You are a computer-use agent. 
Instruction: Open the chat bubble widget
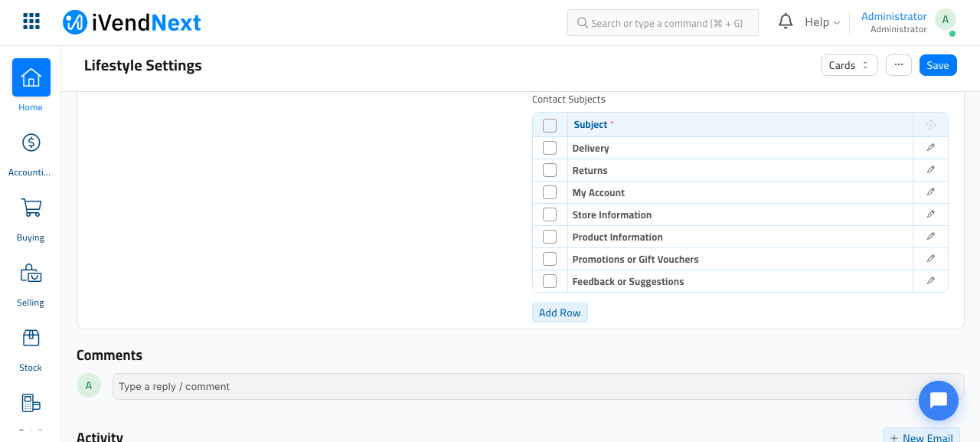click(x=939, y=401)
